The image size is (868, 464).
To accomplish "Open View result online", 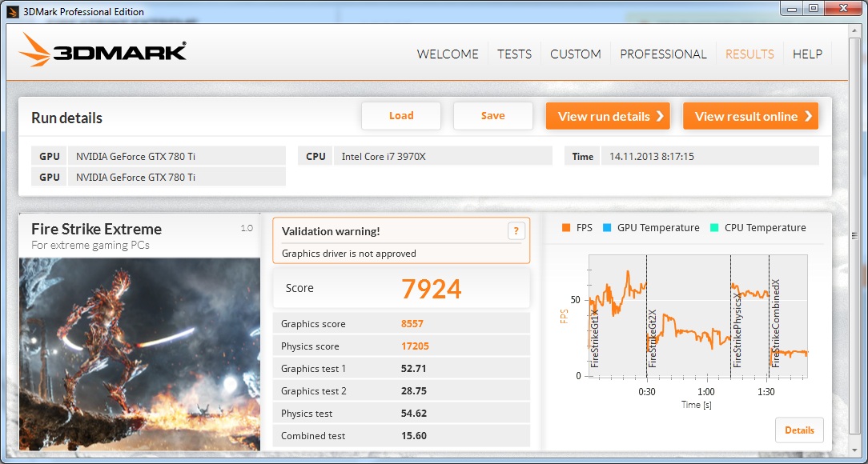I will coord(750,116).
